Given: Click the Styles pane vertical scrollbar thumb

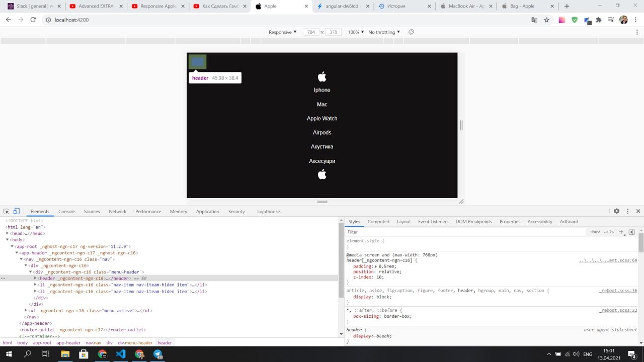Looking at the screenshot, I should (641, 242).
